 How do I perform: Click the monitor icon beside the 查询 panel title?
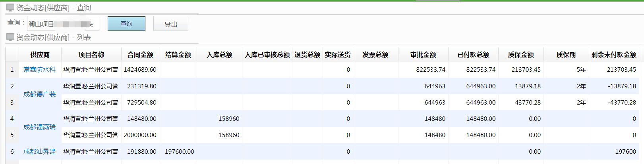tap(10, 8)
